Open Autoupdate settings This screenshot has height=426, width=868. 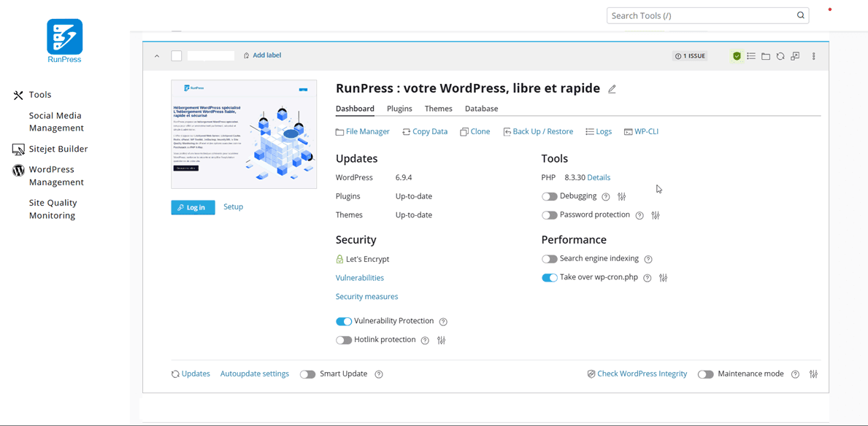click(255, 374)
